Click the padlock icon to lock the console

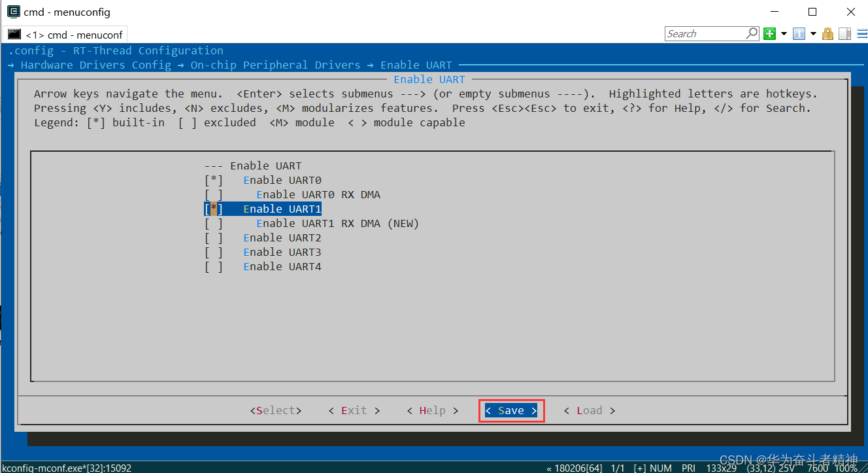(x=827, y=33)
